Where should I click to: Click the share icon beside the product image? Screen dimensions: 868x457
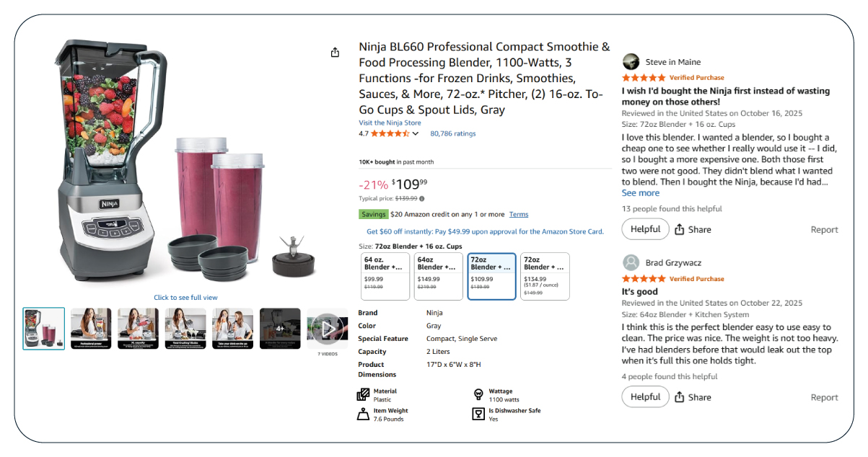[x=335, y=53]
